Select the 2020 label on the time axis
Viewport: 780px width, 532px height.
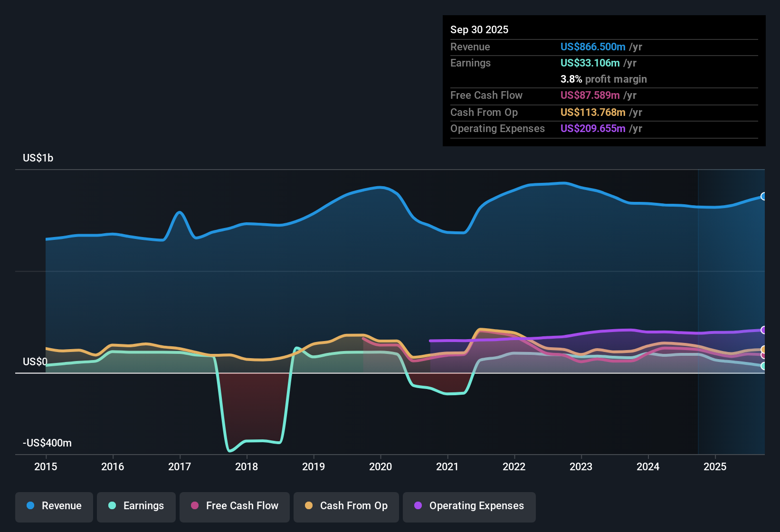[x=380, y=467]
